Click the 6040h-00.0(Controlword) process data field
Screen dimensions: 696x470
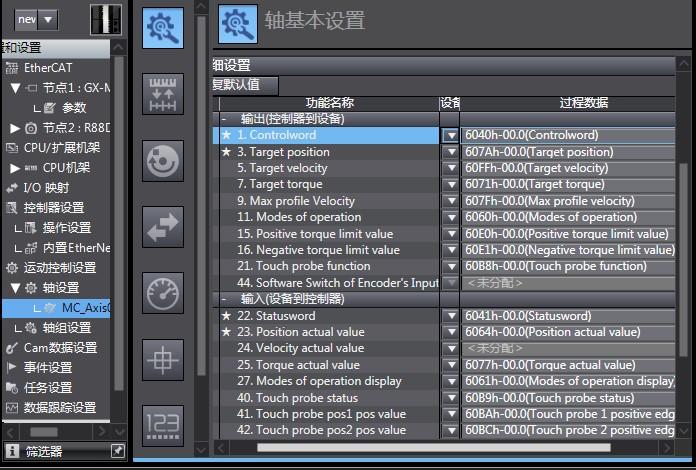click(568, 135)
